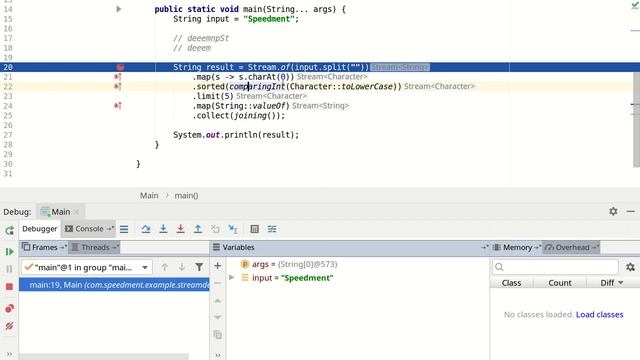
Task: Run to cursor icon
Action: pos(233,229)
